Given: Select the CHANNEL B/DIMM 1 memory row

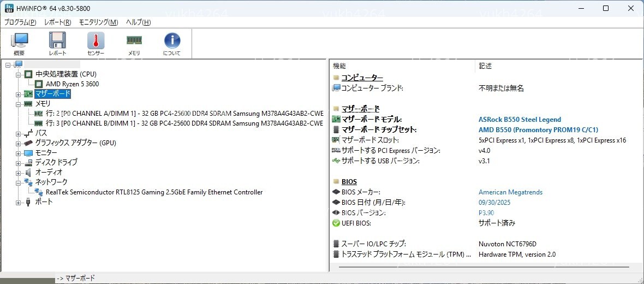Looking at the screenshot, I should pyautogui.click(x=184, y=123).
